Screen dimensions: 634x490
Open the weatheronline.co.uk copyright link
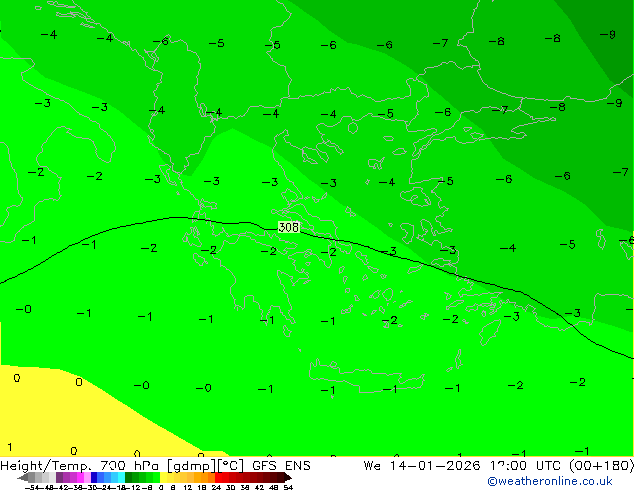(x=550, y=481)
